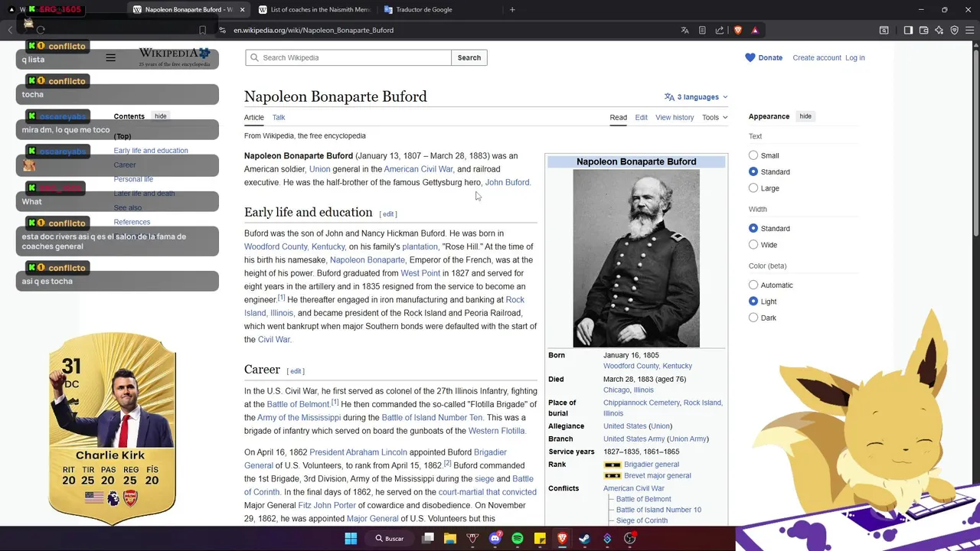
Task: Open the West Point link
Action: pos(420,273)
